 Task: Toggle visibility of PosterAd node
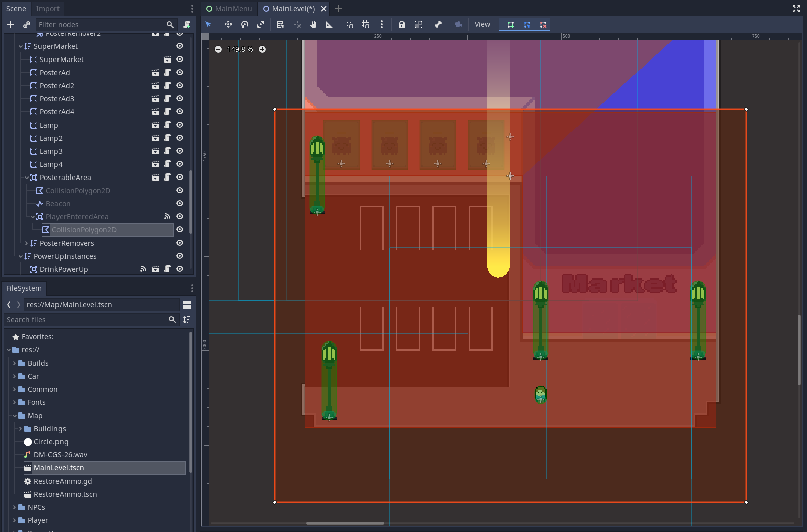(x=179, y=72)
